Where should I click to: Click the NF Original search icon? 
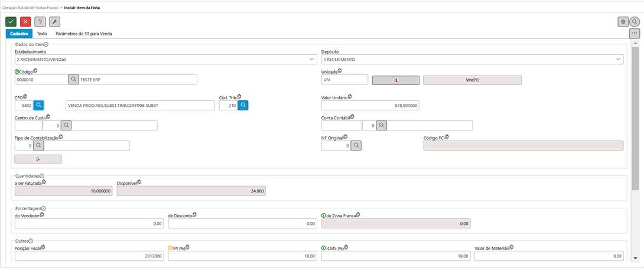[356, 145]
